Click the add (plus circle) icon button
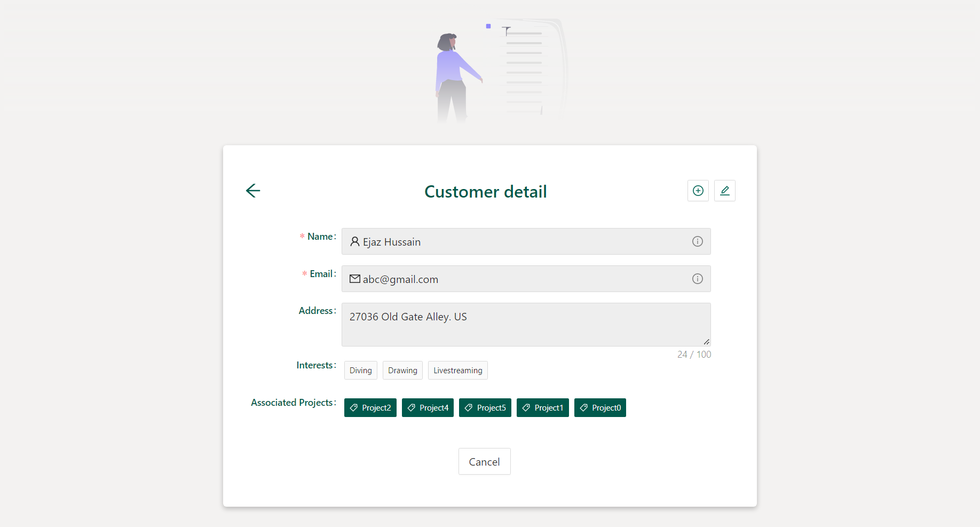 (x=698, y=191)
